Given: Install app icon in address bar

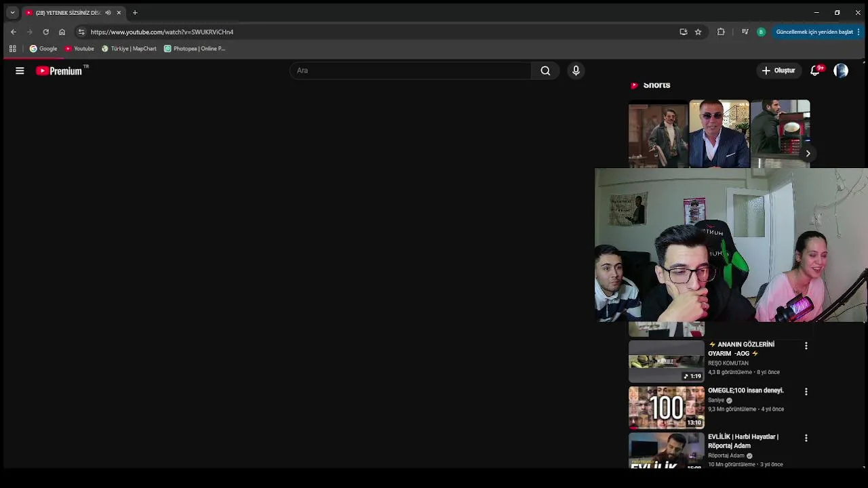Looking at the screenshot, I should click(x=684, y=32).
